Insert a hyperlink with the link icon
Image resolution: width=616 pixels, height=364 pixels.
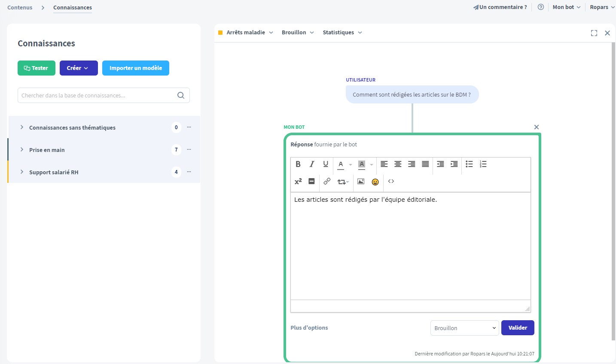click(x=327, y=181)
